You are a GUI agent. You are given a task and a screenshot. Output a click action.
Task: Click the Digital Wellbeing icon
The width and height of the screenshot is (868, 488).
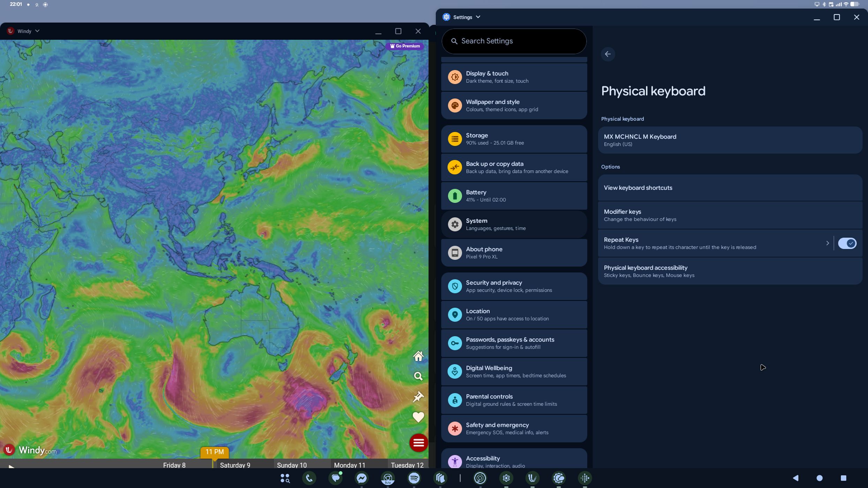455,372
